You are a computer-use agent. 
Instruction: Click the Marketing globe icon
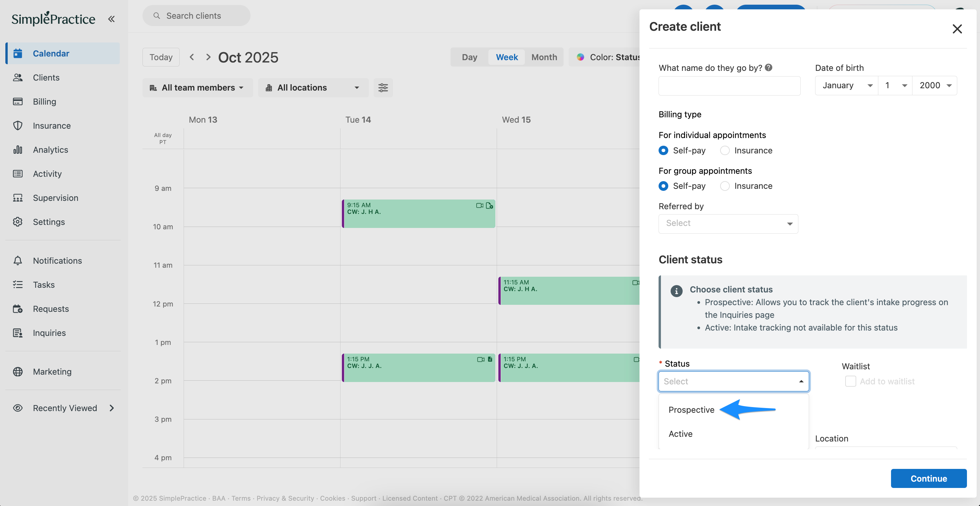click(17, 372)
